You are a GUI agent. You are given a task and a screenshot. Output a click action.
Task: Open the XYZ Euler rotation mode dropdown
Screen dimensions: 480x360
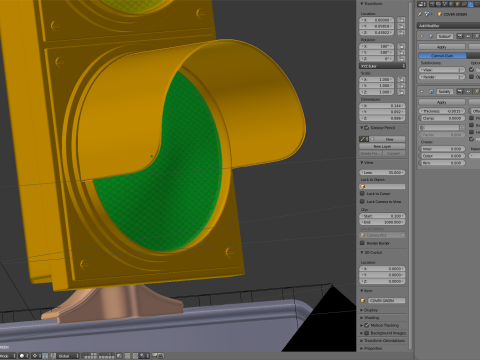coord(382,66)
